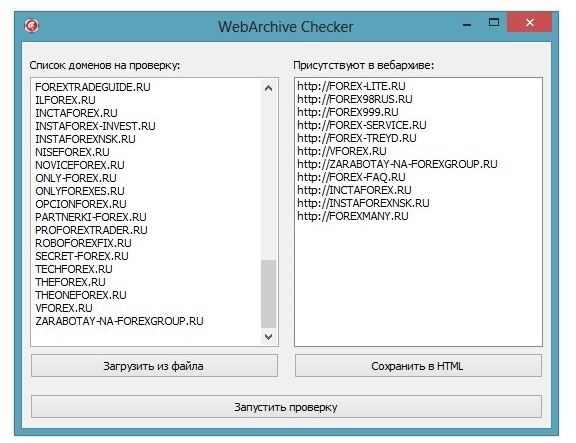Click the 'Сохранить в HTML' button
Image resolution: width=576 pixels, height=443 pixels.
tap(418, 366)
